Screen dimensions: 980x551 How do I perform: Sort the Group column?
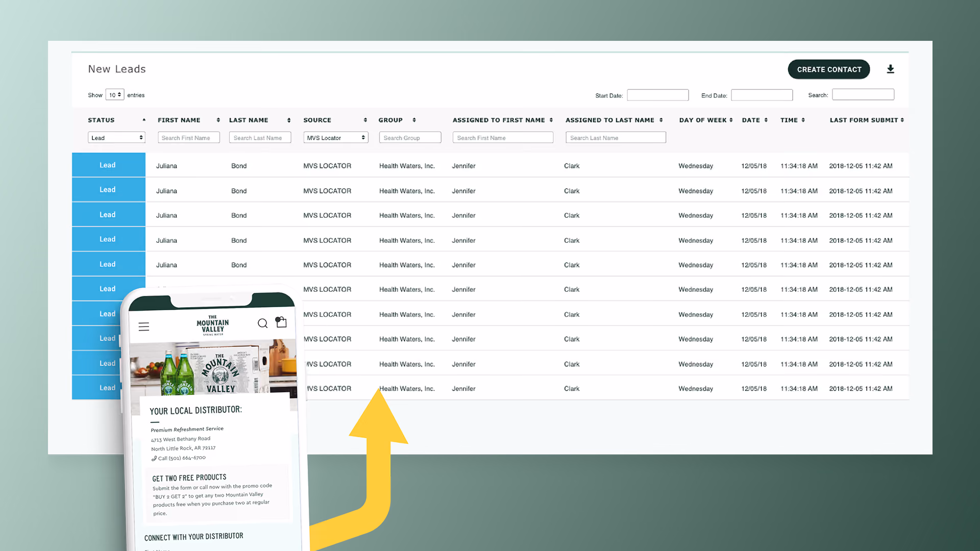pos(414,120)
